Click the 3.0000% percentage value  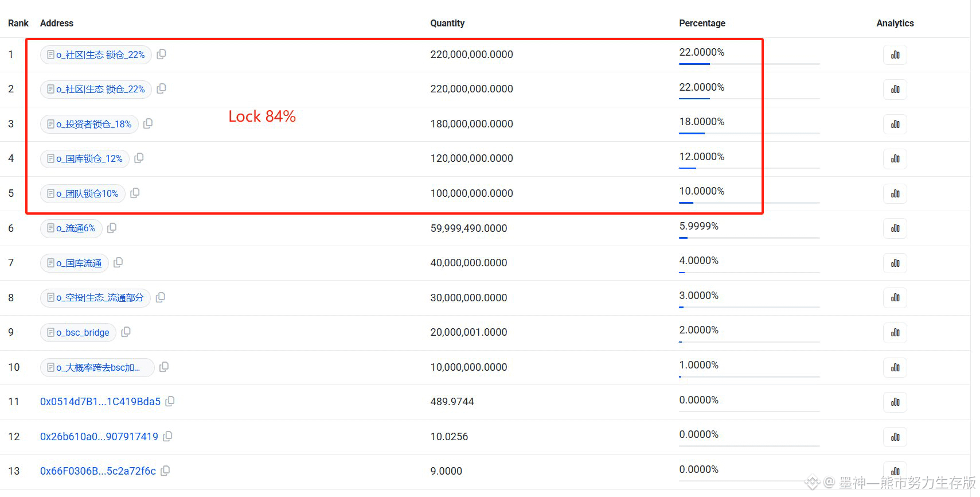(699, 296)
